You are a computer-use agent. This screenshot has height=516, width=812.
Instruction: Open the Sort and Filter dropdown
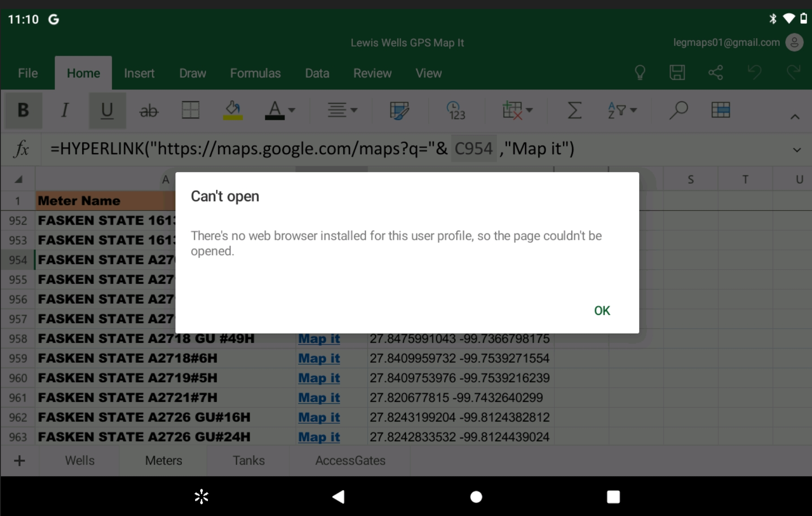(622, 110)
